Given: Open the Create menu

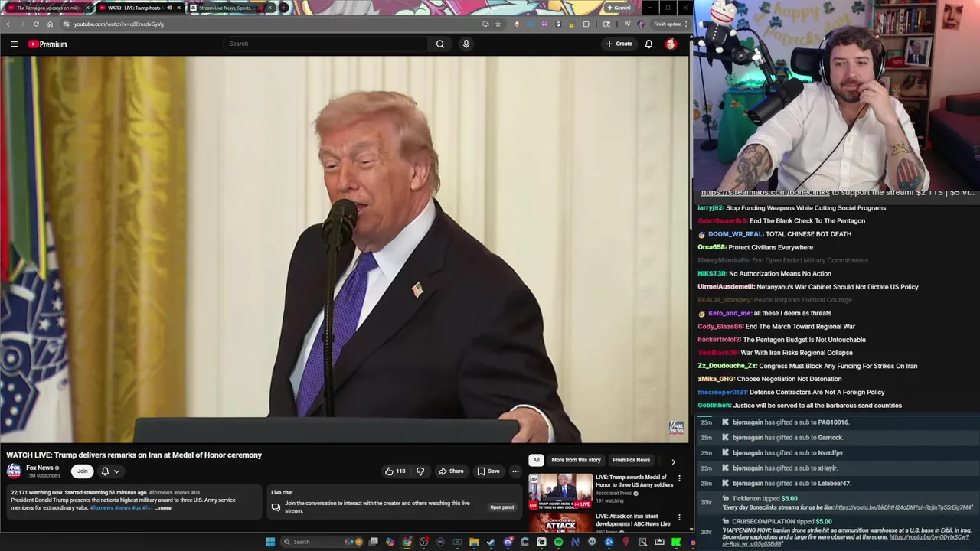Looking at the screenshot, I should coord(619,44).
